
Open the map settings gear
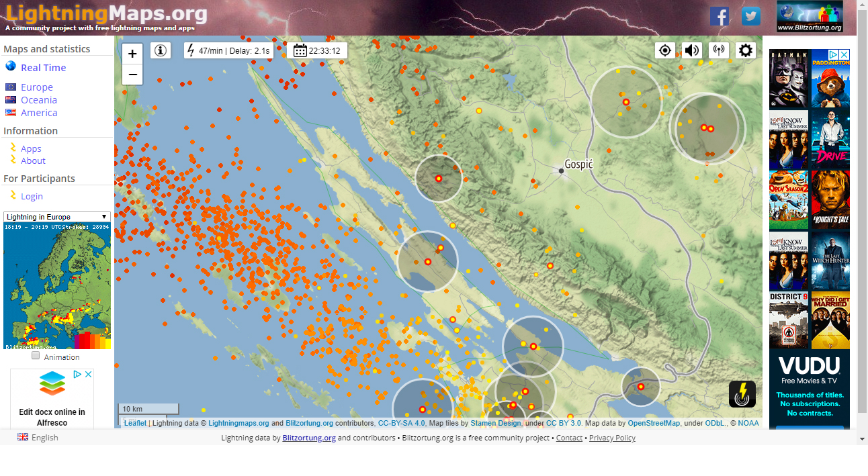[x=746, y=50]
